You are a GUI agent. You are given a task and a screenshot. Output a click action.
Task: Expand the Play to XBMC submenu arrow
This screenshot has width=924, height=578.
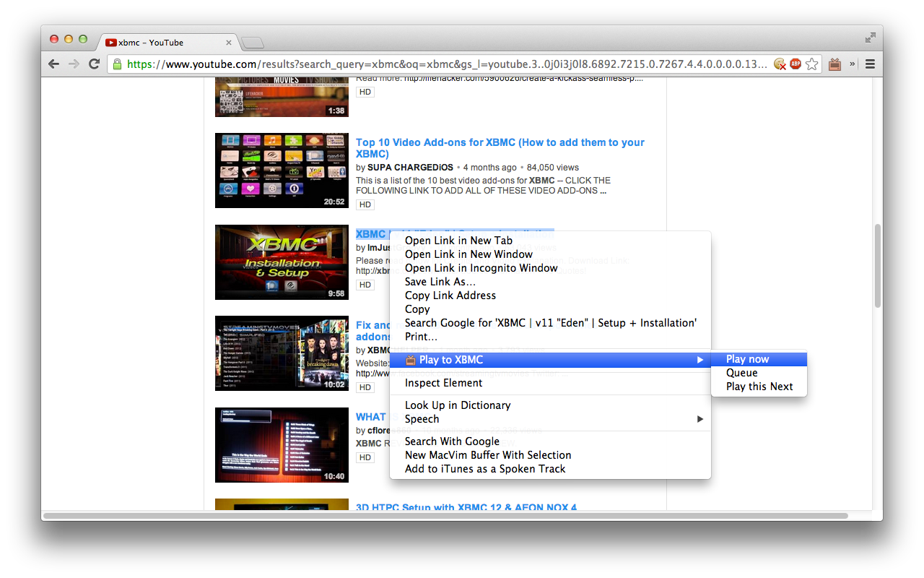pos(699,360)
